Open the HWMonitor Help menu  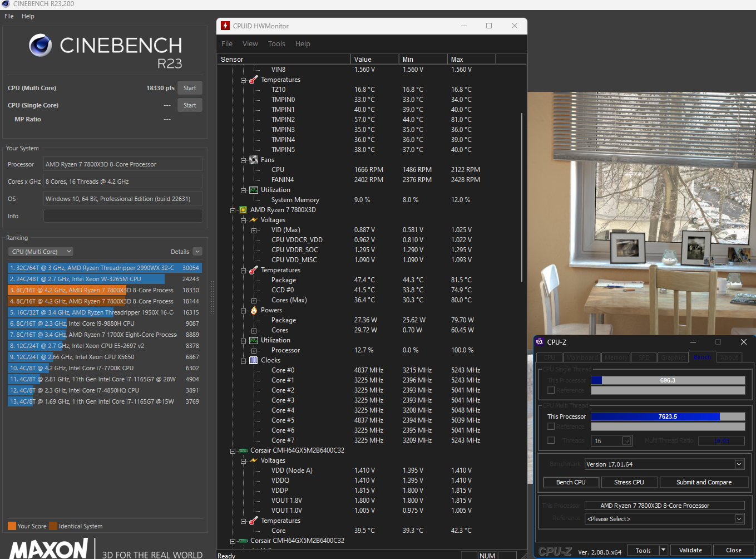tap(303, 43)
